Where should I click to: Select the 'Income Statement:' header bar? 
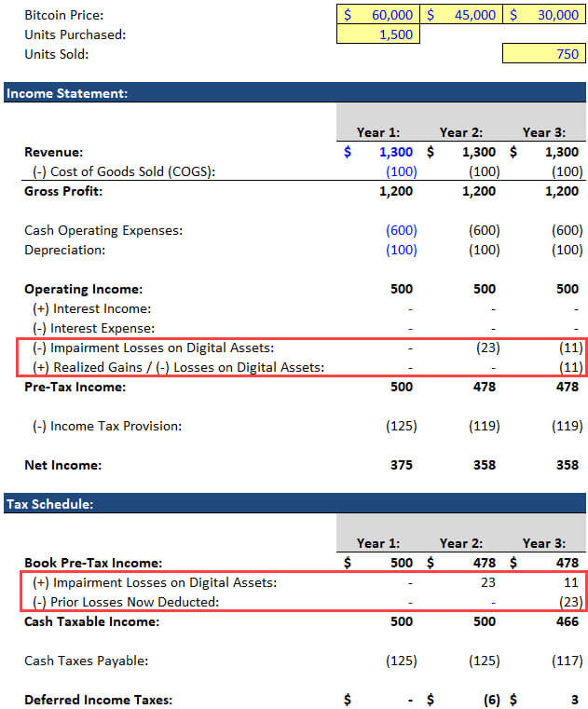(294, 92)
